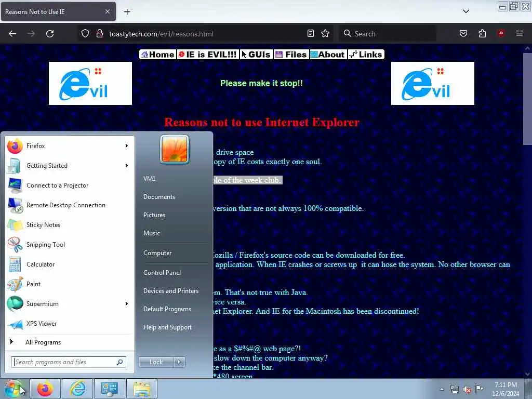Expand All Programs list

point(69,342)
